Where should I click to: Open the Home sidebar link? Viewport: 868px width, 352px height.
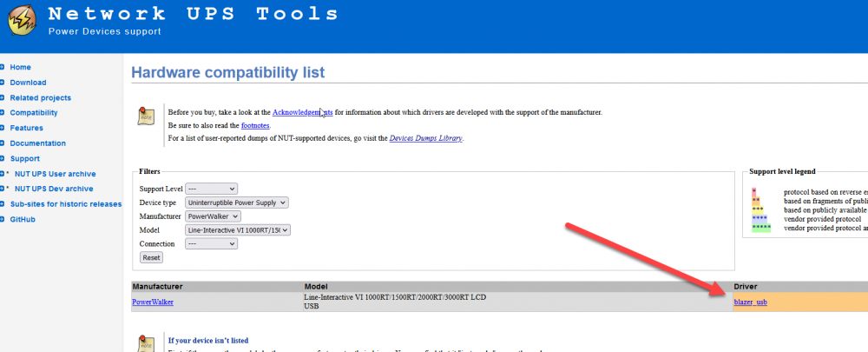click(x=21, y=67)
